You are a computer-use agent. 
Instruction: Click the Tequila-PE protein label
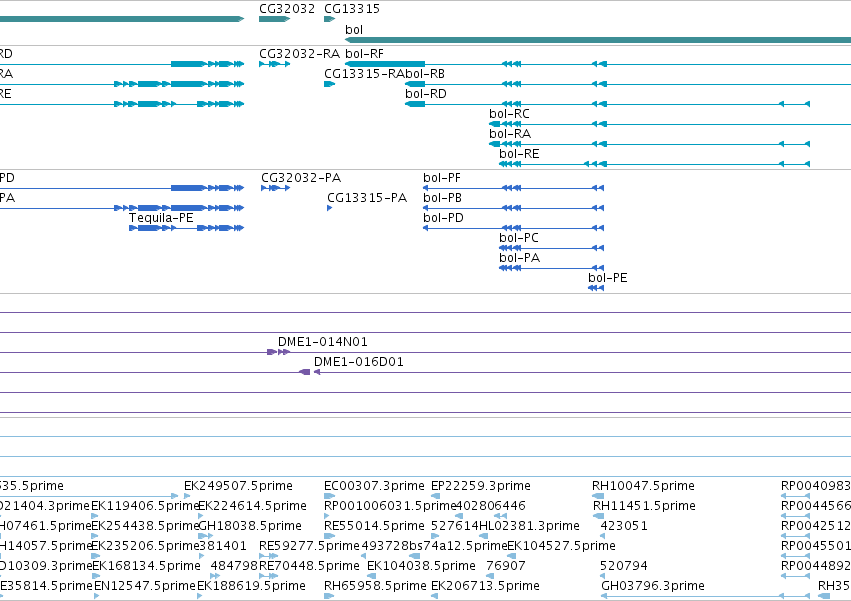[161, 218]
